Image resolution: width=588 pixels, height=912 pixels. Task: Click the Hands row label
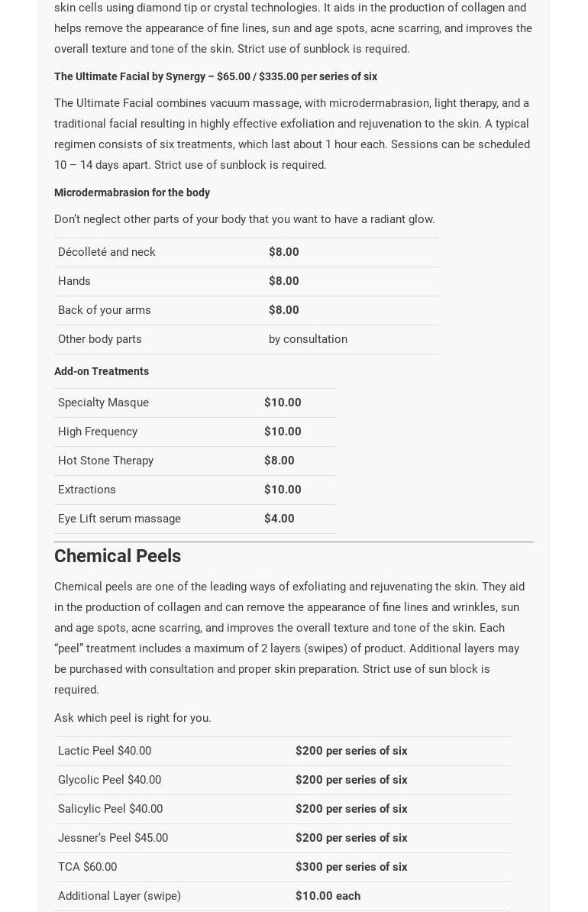74,281
